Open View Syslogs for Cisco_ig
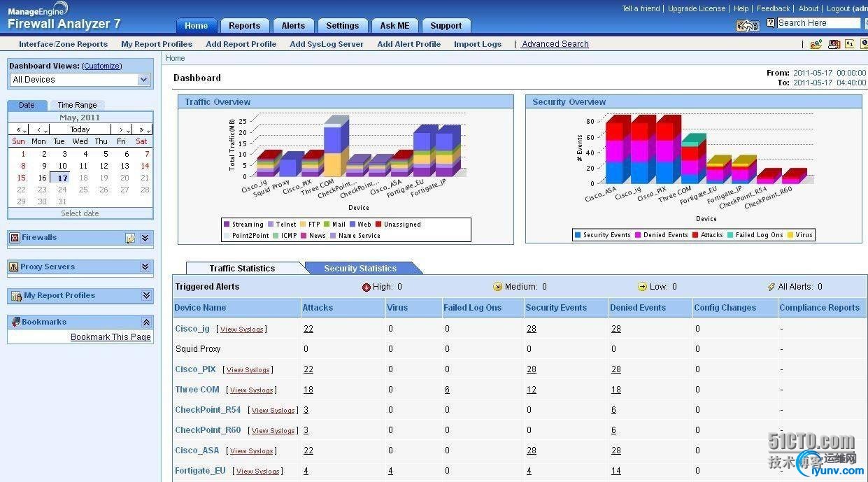868x482 pixels. (241, 329)
